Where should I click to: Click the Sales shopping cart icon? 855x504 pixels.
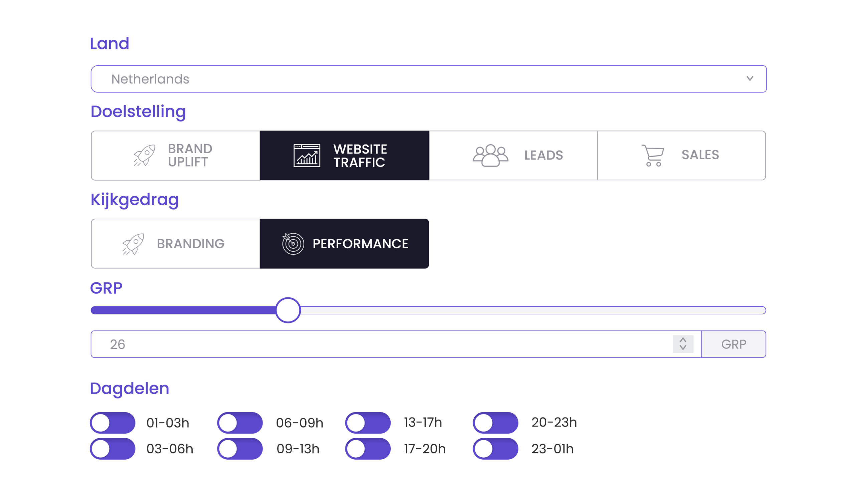[653, 156]
